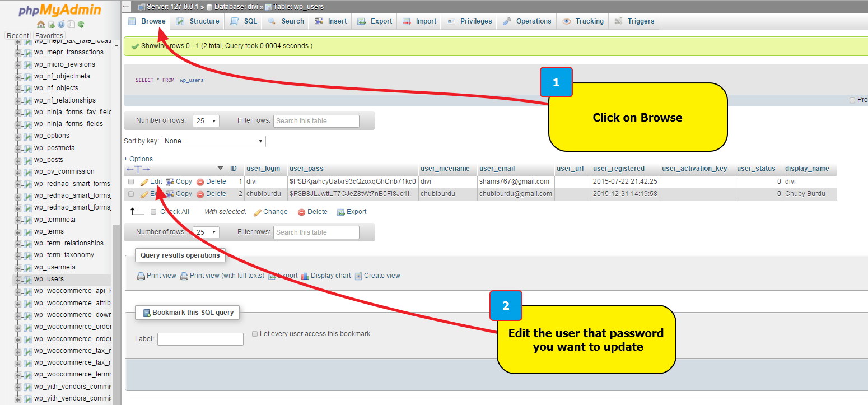Click the pages icon beside the help icon
The width and height of the screenshot is (868, 405).
71,25
